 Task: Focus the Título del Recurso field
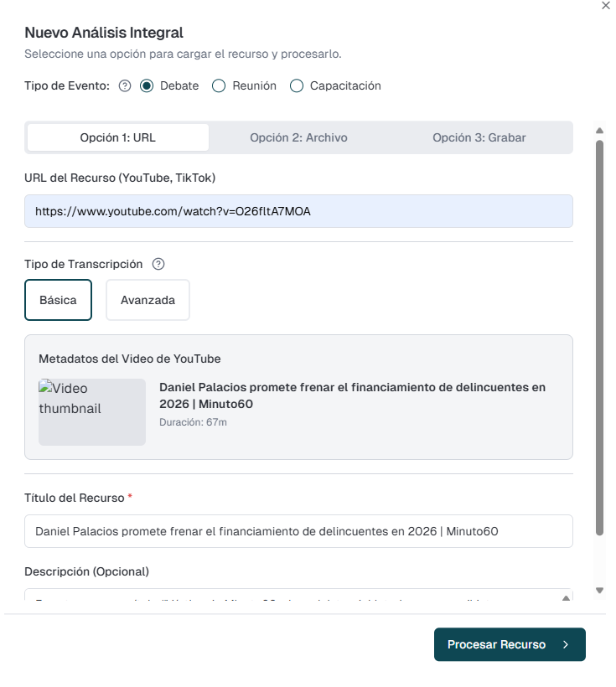[298, 531]
